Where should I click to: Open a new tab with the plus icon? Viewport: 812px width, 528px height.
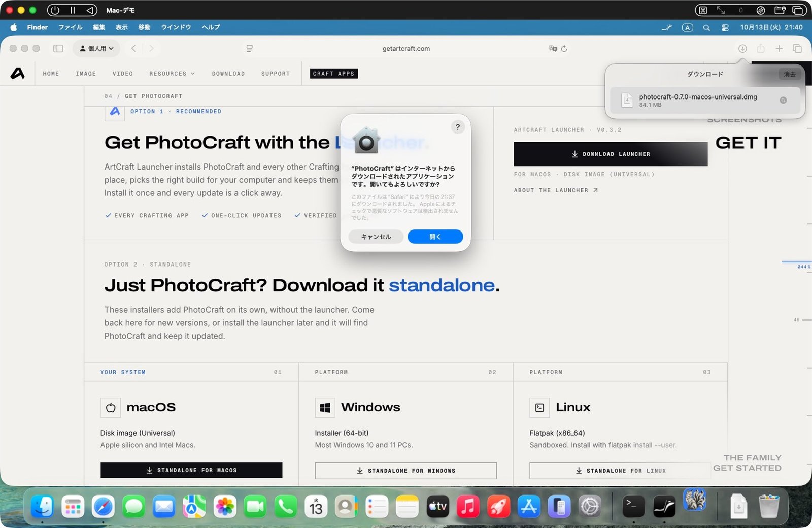click(779, 48)
